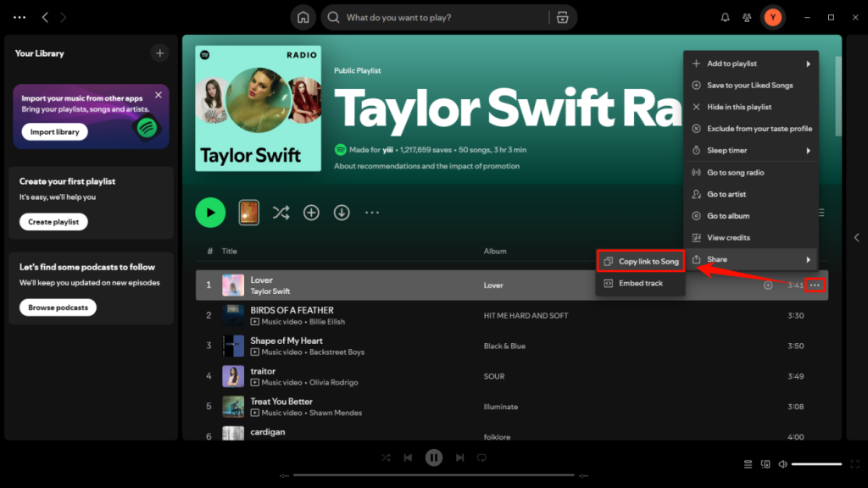Image resolution: width=868 pixels, height=488 pixels.
Task: Click the Album column header
Action: point(495,251)
